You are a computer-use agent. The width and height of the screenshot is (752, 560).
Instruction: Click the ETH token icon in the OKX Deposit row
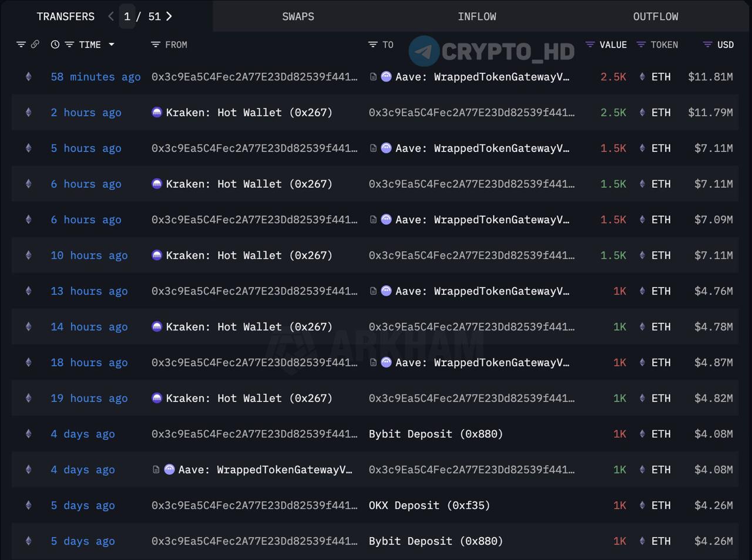point(642,505)
